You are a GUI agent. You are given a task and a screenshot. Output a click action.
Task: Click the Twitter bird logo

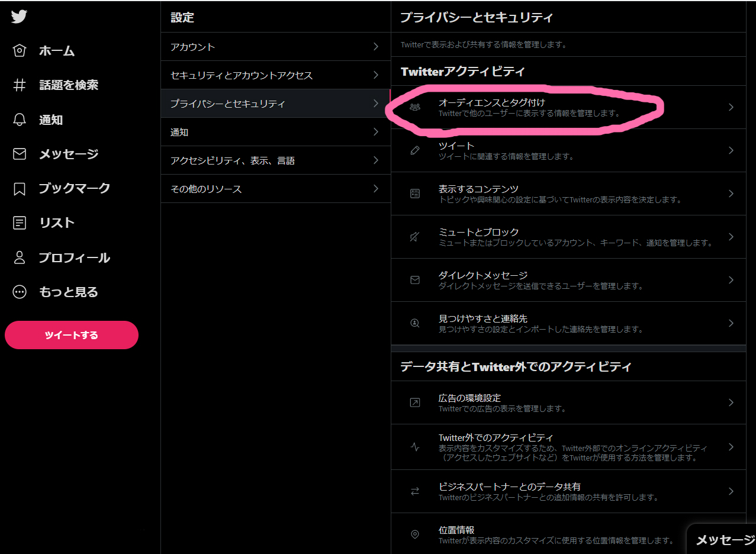[x=19, y=17]
